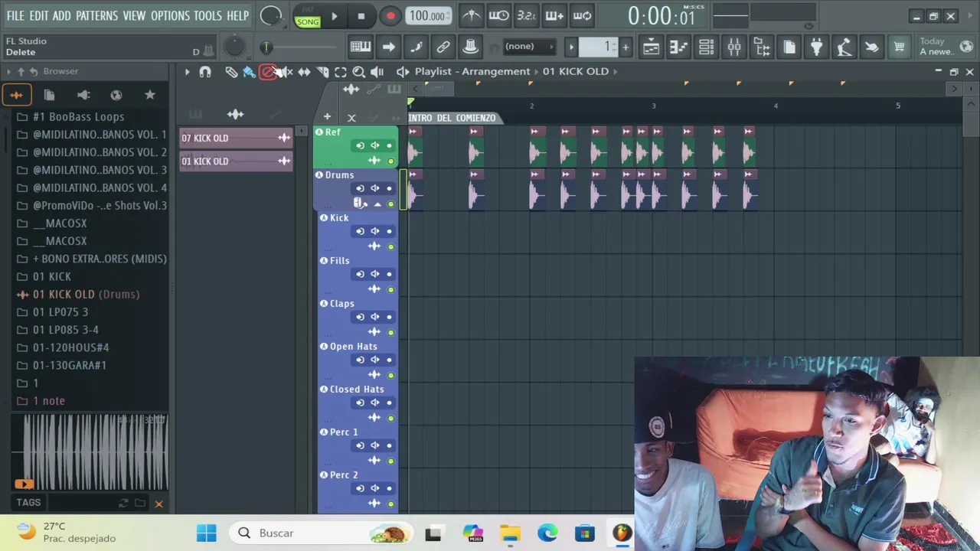Select the Draw pencil tool in Playlist
This screenshot has height=551, width=980.
point(231,72)
